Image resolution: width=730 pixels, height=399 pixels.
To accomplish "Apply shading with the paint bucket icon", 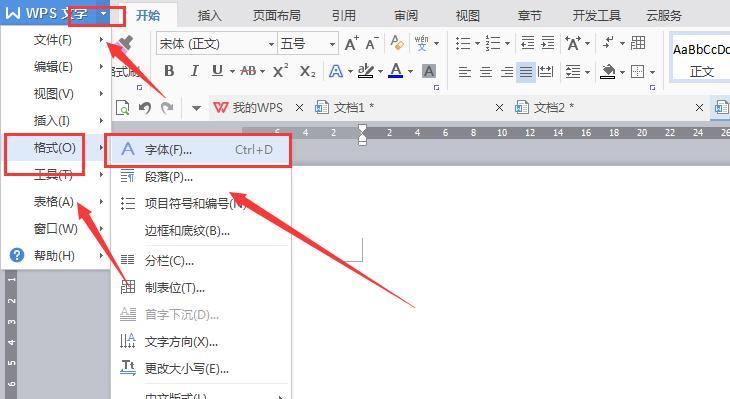I will pos(608,72).
